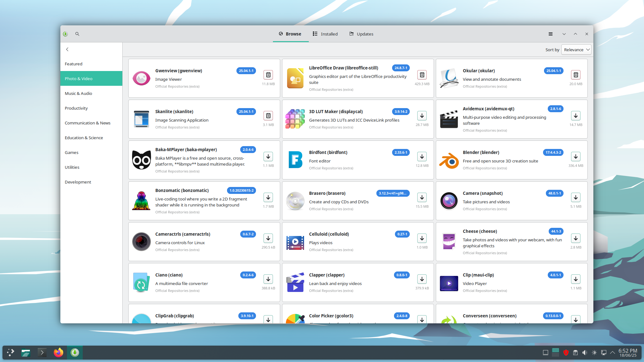Switch to the Installed tab
This screenshot has height=362, width=644.
click(x=325, y=34)
